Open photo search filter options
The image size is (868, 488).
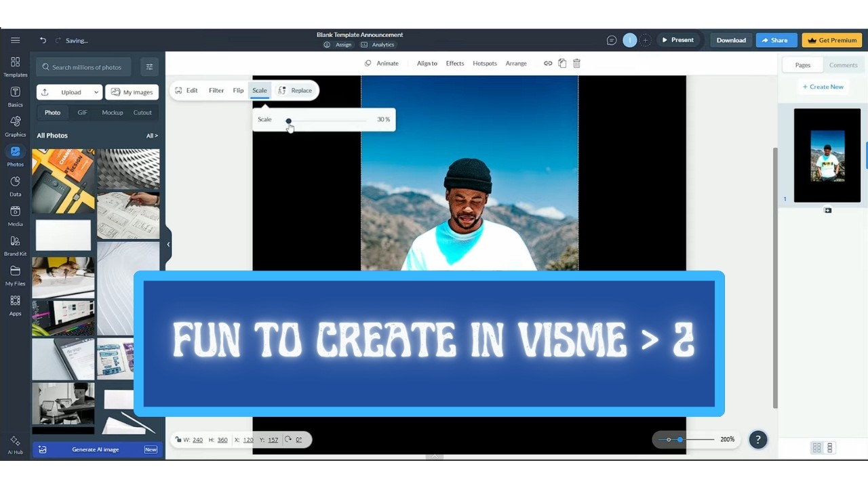(x=149, y=67)
